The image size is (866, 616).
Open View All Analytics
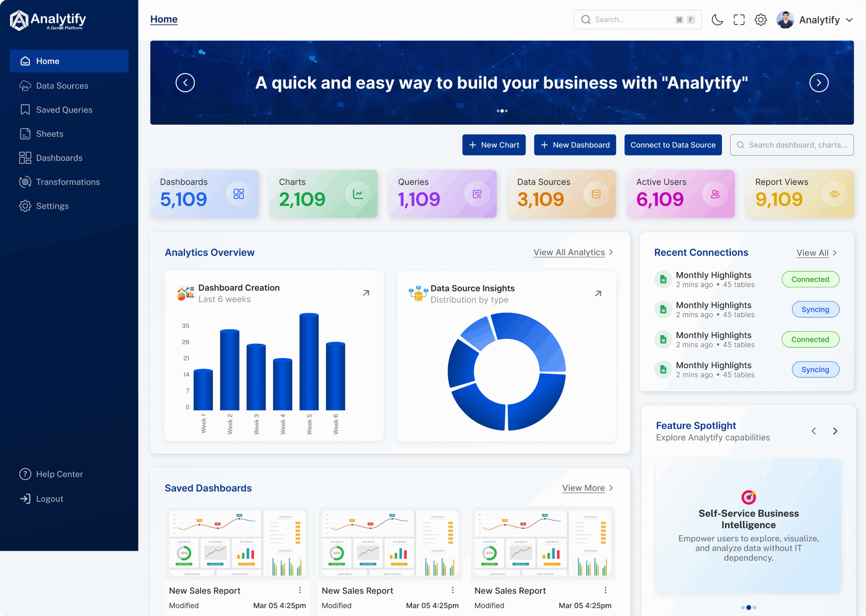(x=569, y=252)
